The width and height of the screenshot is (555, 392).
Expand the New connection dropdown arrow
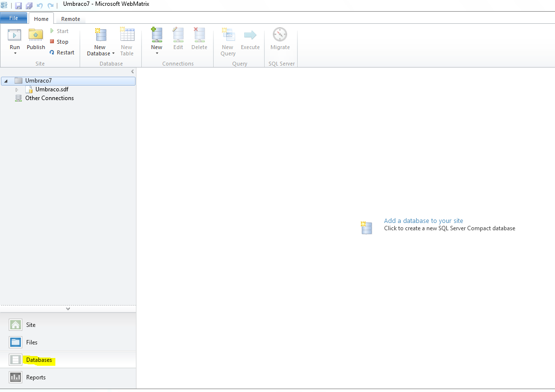coord(157,53)
